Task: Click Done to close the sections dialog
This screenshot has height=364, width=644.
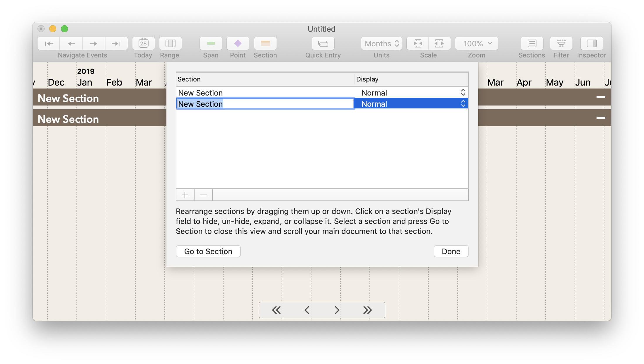Action: 451,251
